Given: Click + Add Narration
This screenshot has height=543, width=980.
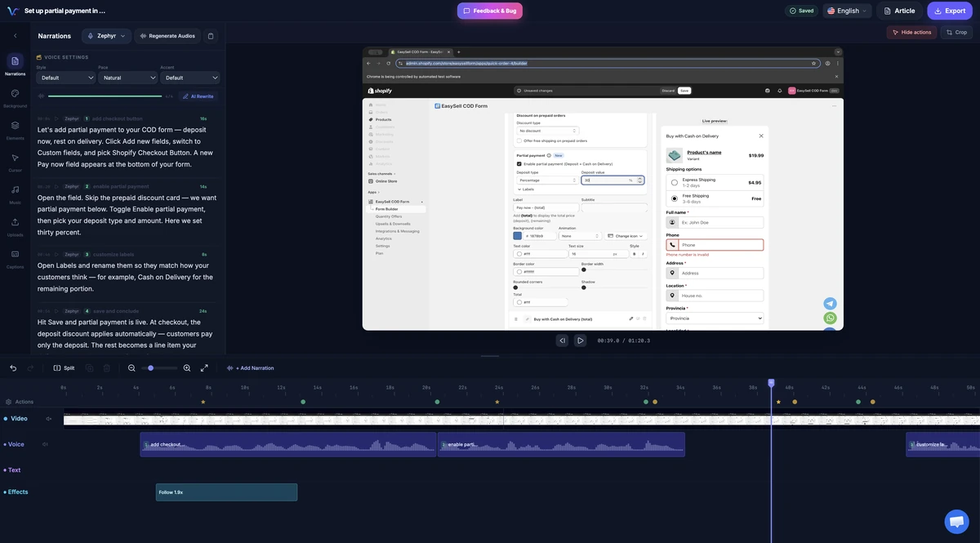Looking at the screenshot, I should pyautogui.click(x=251, y=368).
